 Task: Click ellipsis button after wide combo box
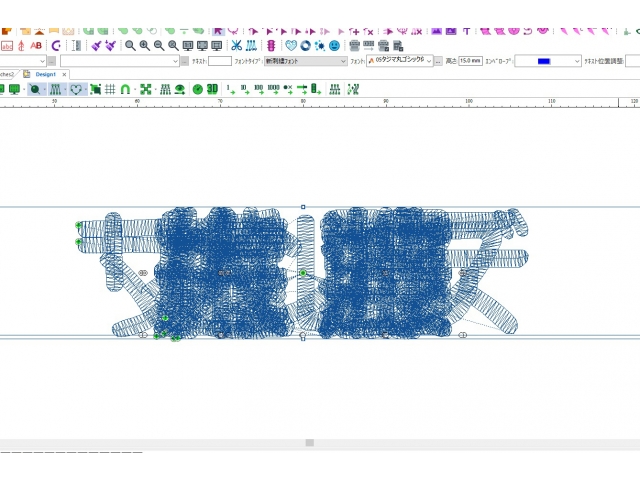[x=185, y=61]
